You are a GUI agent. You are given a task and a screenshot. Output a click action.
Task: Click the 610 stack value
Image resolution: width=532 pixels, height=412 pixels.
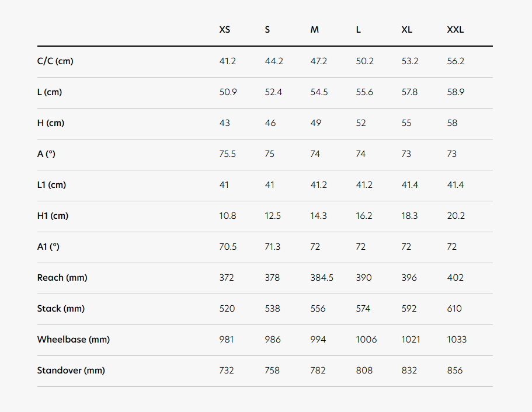click(454, 309)
